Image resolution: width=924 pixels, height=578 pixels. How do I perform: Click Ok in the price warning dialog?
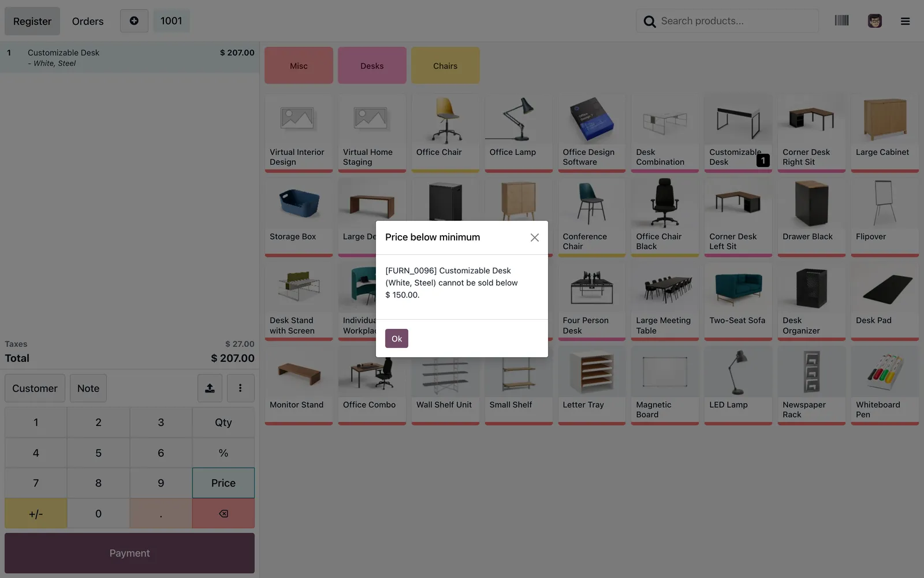coord(397,338)
